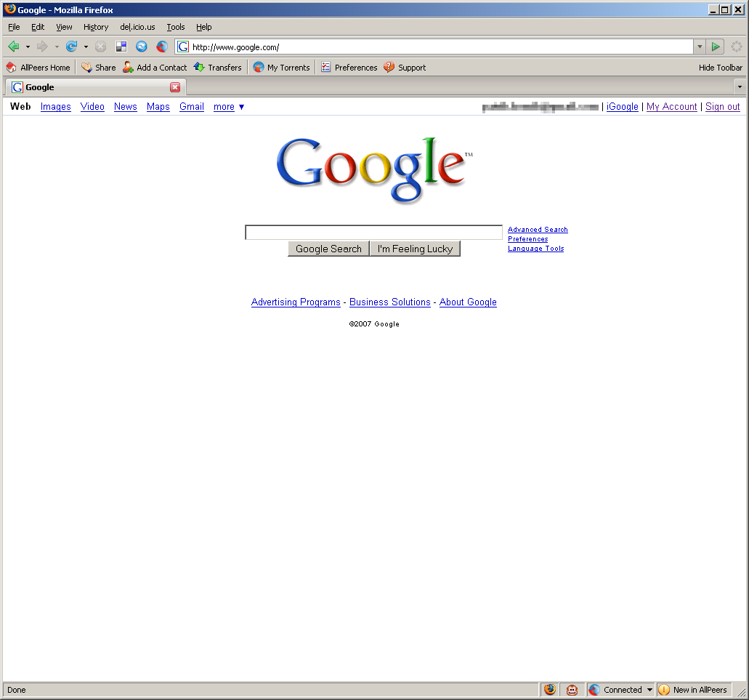The width and height of the screenshot is (749, 700).
Task: Select the Google browser tab
Action: coord(96,87)
